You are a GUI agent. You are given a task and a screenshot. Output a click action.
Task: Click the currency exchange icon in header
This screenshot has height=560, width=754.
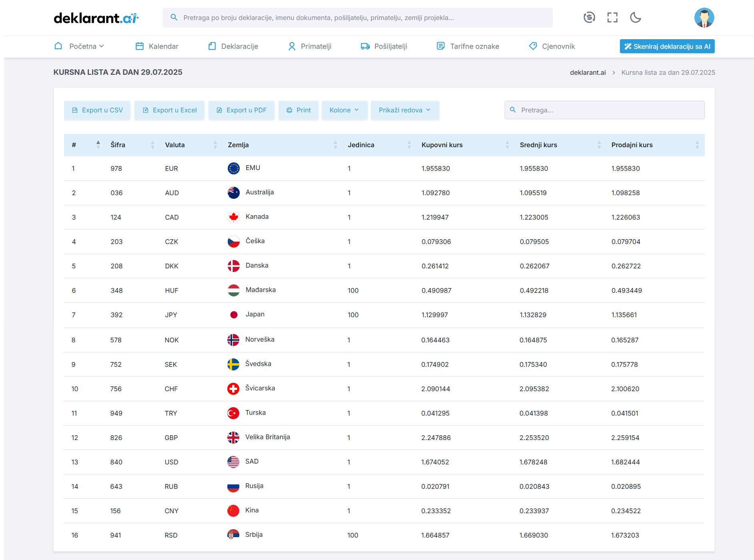click(589, 18)
